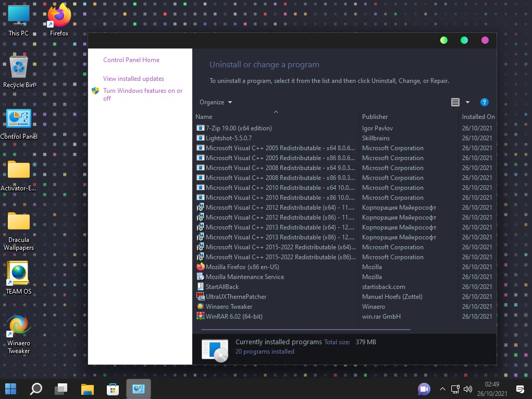Click the Windows Start button
The image size is (532, 399).
(x=10, y=389)
